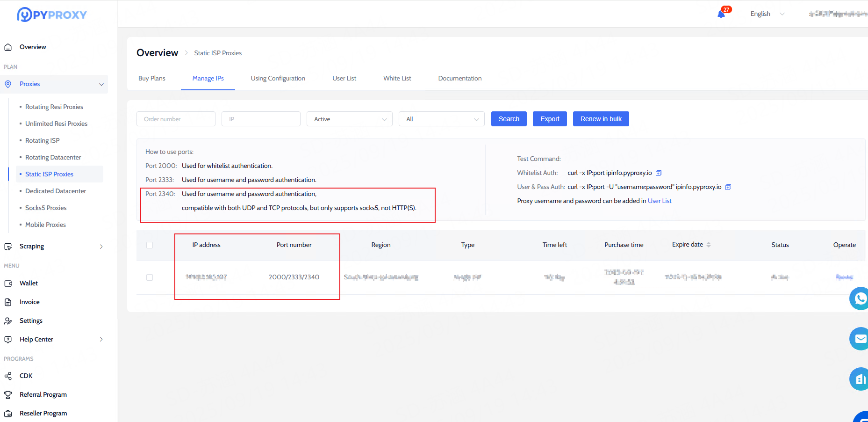Click the notification bell icon
This screenshot has height=422, width=868.
[x=721, y=14]
